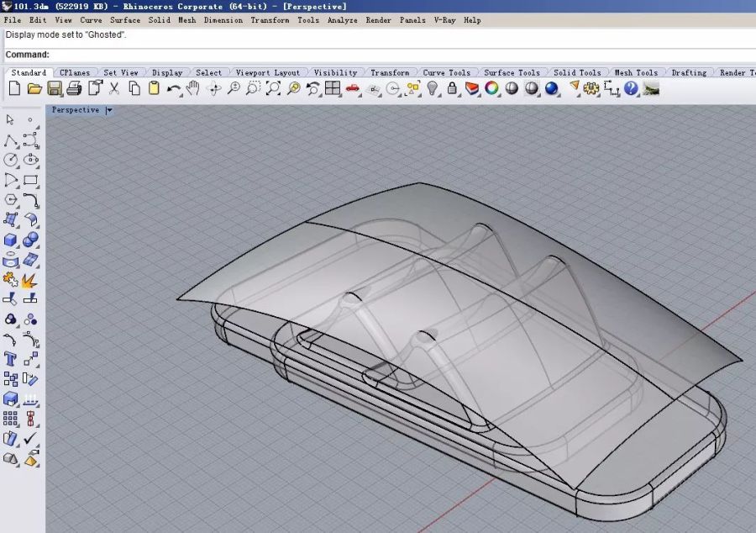Viewport: 756px width, 533px height.
Task: Click the Save file icon
Action: click(x=55, y=88)
